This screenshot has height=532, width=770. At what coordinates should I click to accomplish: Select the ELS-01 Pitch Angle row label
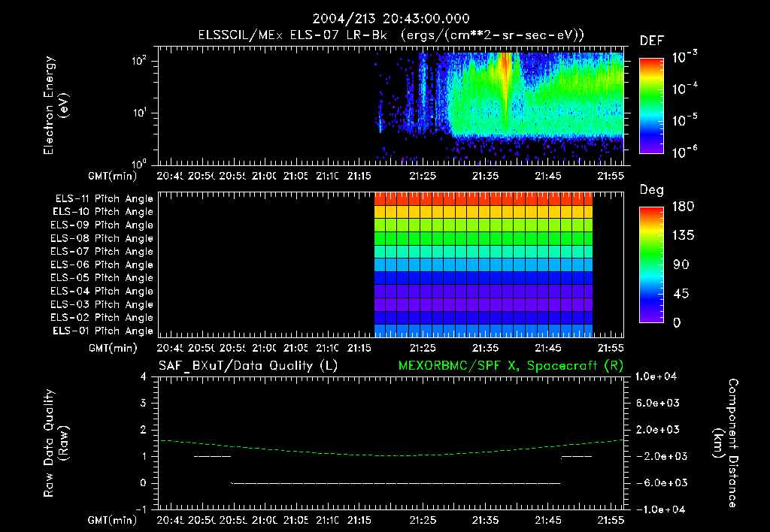pyautogui.click(x=103, y=331)
